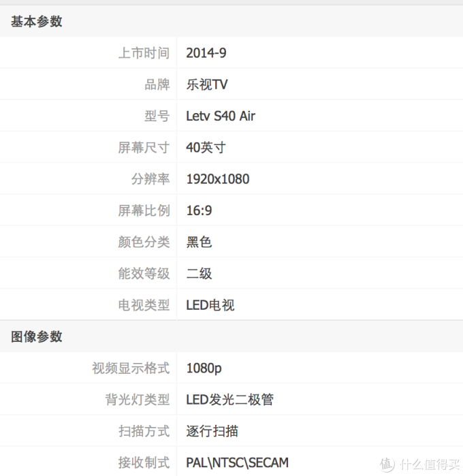Viewport: 463px width, 476px height.
Task: Click the PAL\NTSC\SECAM reception value
Action: tap(237, 463)
